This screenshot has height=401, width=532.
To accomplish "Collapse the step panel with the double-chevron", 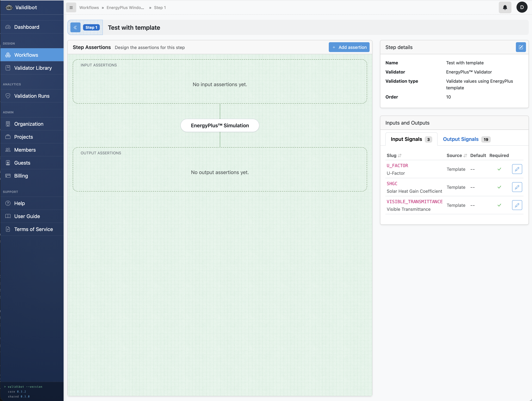I will tap(75, 27).
